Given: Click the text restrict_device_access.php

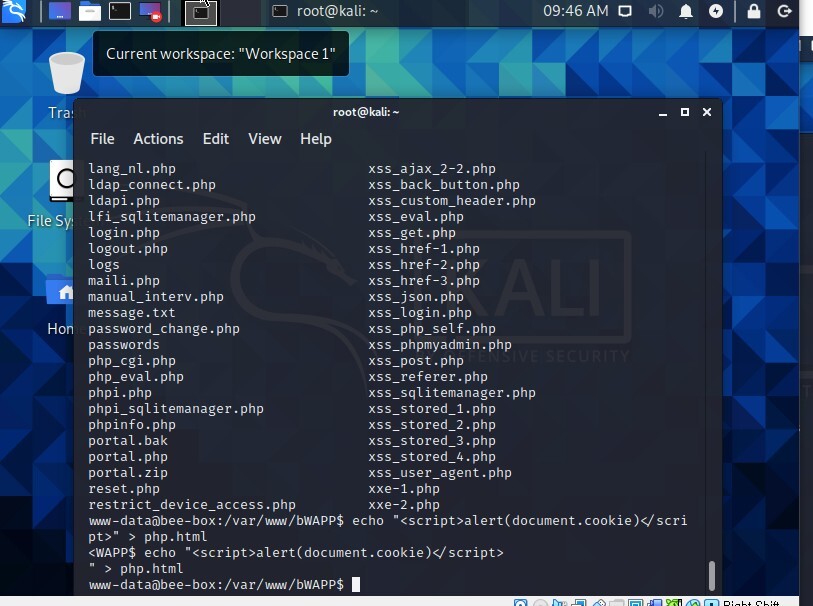Looking at the screenshot, I should point(192,505).
